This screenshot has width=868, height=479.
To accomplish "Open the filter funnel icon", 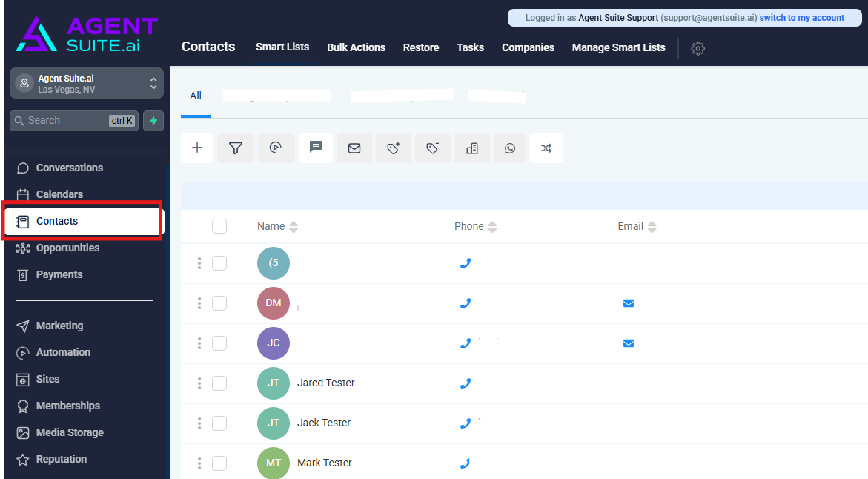I will (236, 148).
